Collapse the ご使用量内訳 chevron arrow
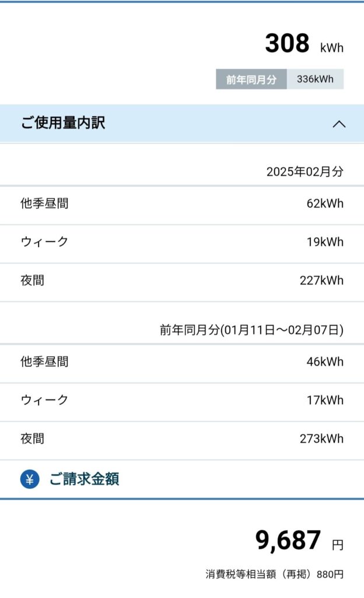This screenshot has height=598, width=364. (338, 124)
